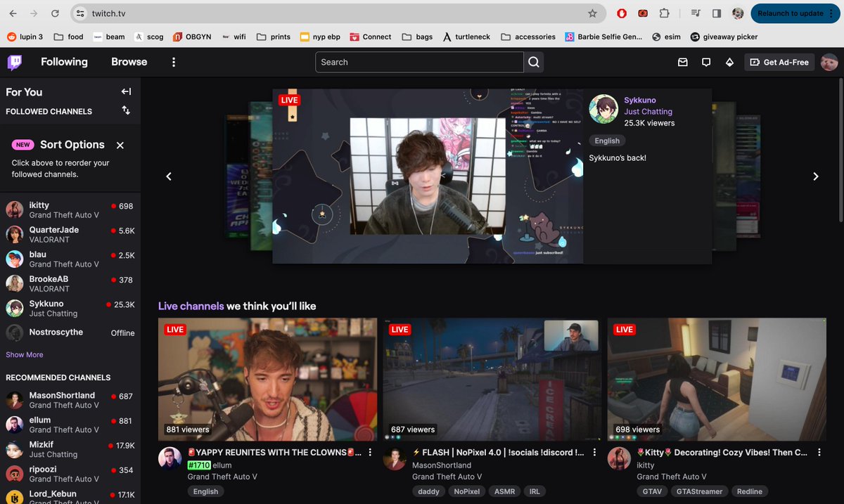Image resolution: width=844 pixels, height=504 pixels.
Task: Play the featured Sykkuno stream video
Action: click(428, 176)
